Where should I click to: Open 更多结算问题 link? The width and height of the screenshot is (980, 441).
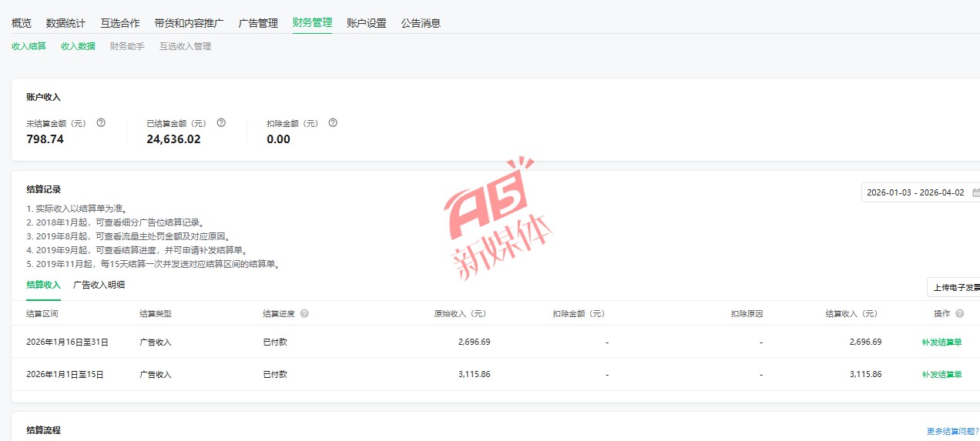tap(952, 432)
